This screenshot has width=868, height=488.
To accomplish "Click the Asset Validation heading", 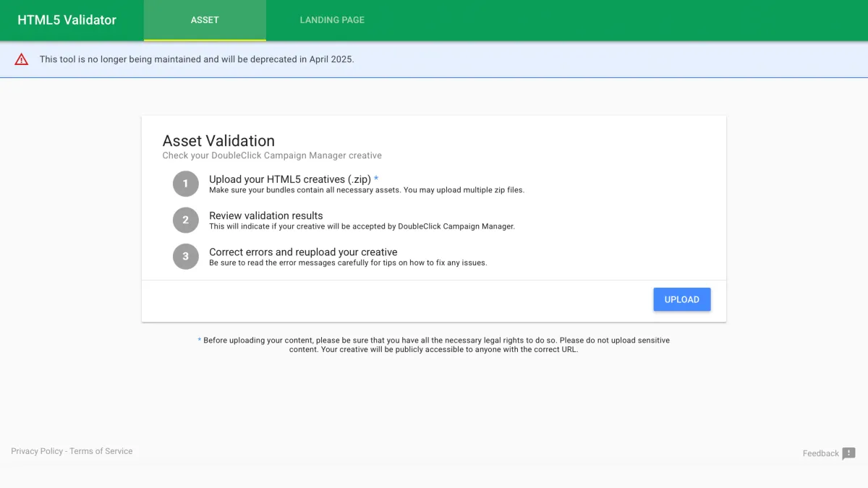I will pos(219,140).
